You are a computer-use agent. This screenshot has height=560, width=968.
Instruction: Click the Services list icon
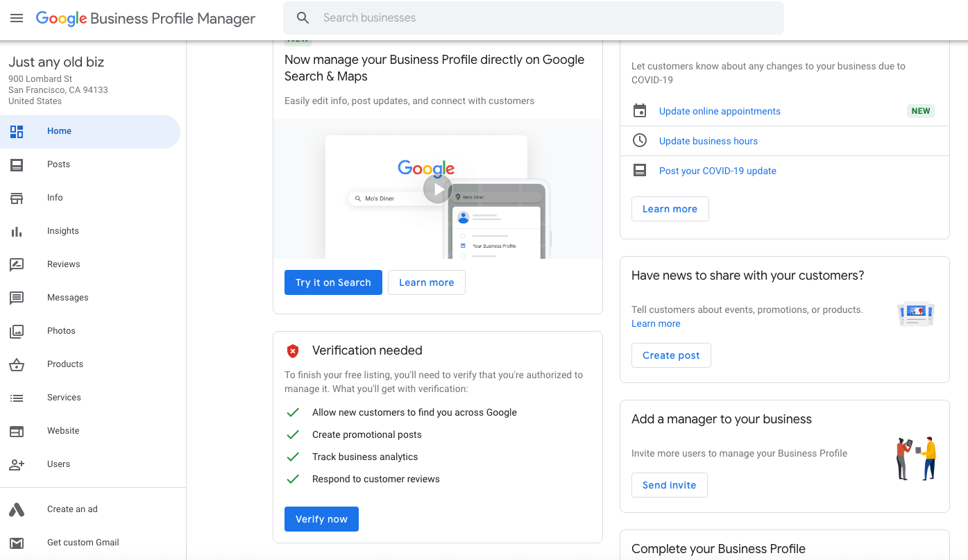[17, 398]
